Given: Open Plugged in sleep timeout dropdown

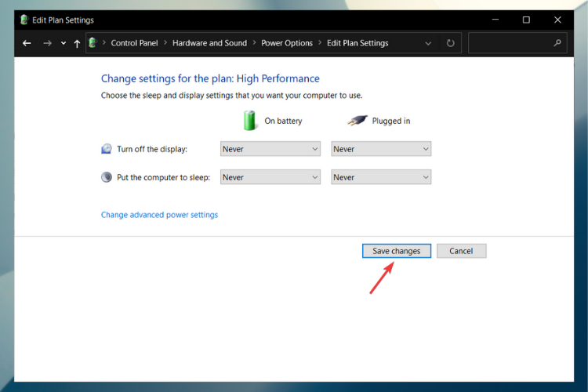Looking at the screenshot, I should [381, 177].
